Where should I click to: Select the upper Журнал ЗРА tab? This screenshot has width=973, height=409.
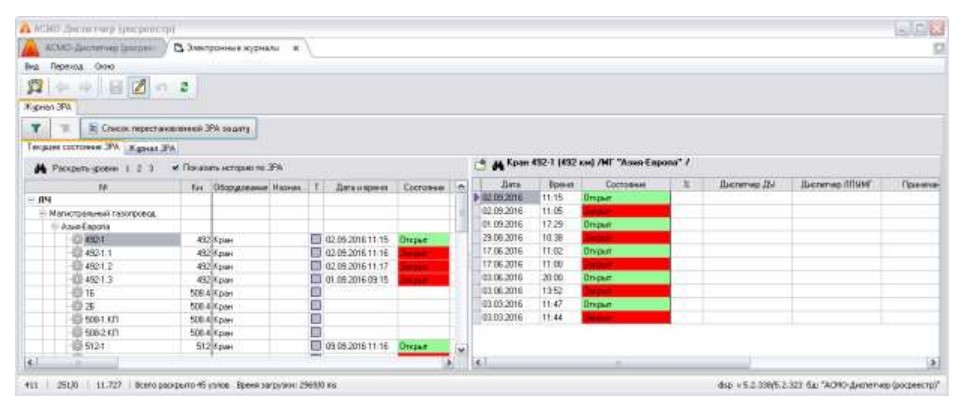coord(47,107)
